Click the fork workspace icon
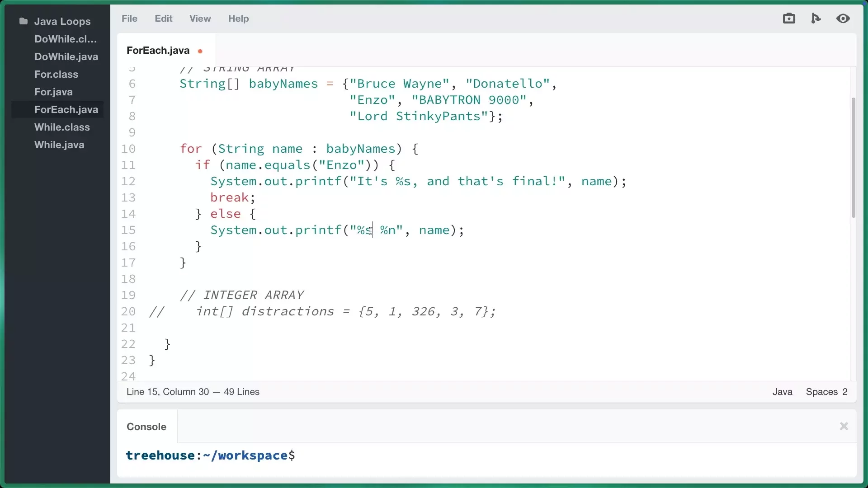 pos(816,19)
